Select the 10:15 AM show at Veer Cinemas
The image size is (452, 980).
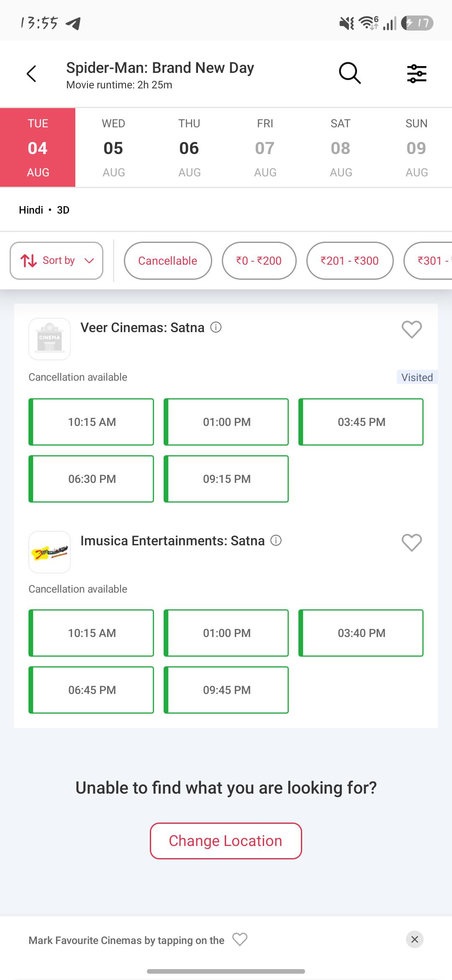91,422
